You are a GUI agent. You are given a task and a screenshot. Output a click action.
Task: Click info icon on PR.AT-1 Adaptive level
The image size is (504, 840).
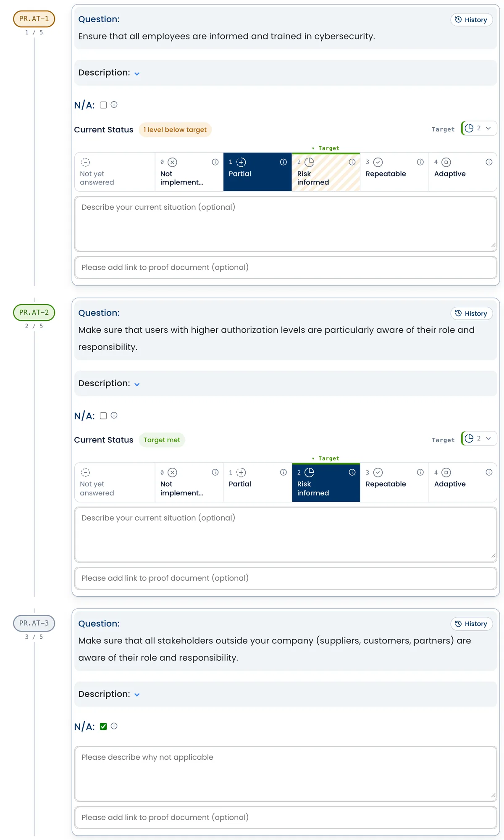click(x=489, y=162)
